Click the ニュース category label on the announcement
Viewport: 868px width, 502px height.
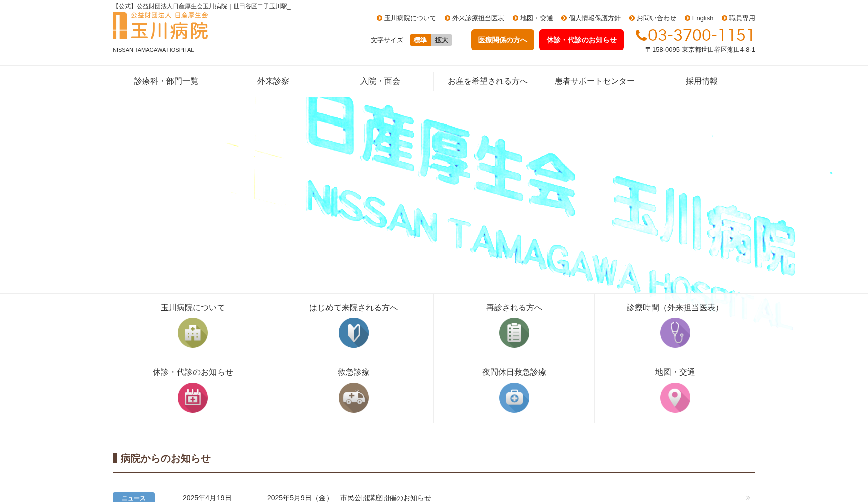tap(133, 497)
